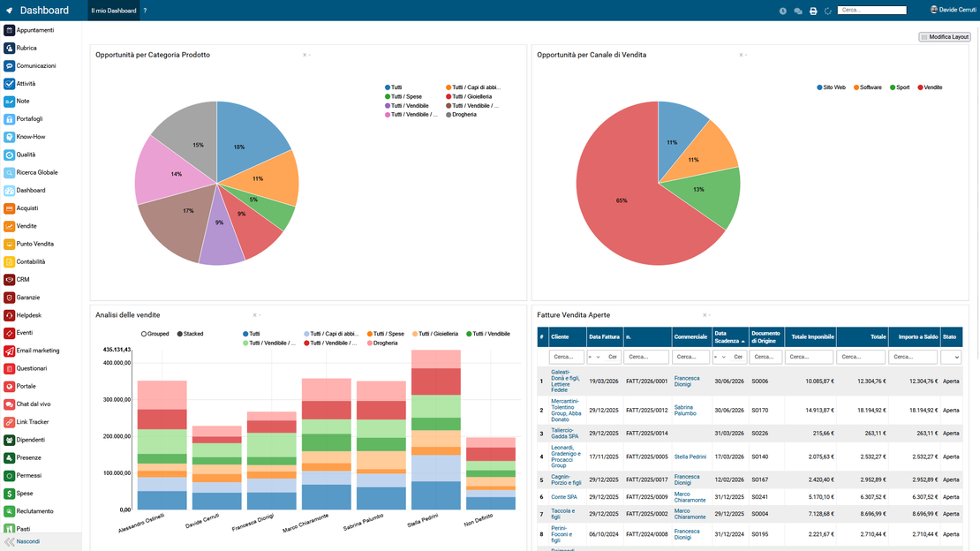Open the Dipendenti module
The width and height of the screenshot is (980, 551).
(x=25, y=440)
